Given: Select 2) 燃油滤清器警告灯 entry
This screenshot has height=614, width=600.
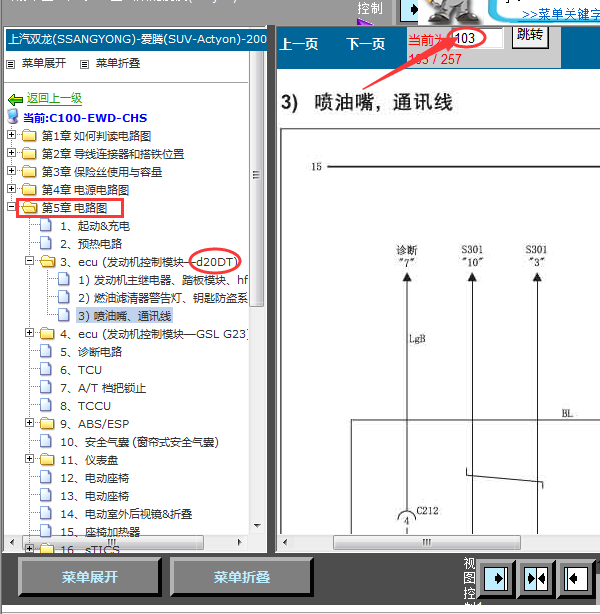Looking at the screenshot, I should (163, 298).
